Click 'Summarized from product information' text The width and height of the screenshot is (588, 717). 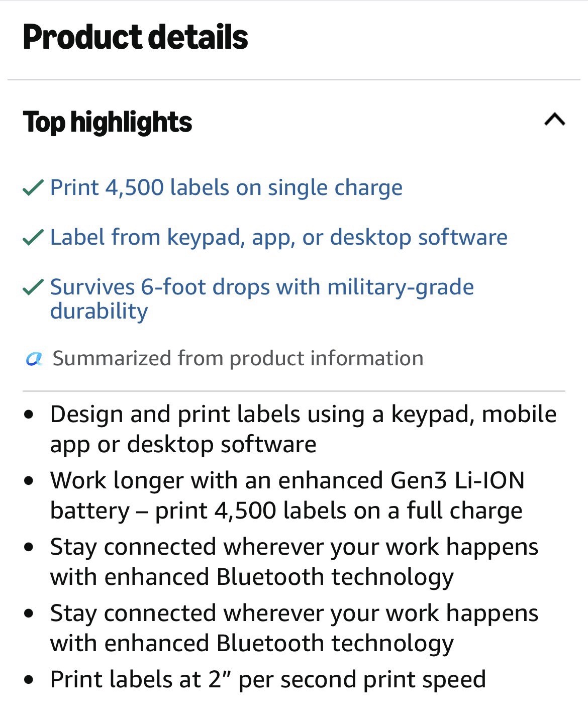238,359
